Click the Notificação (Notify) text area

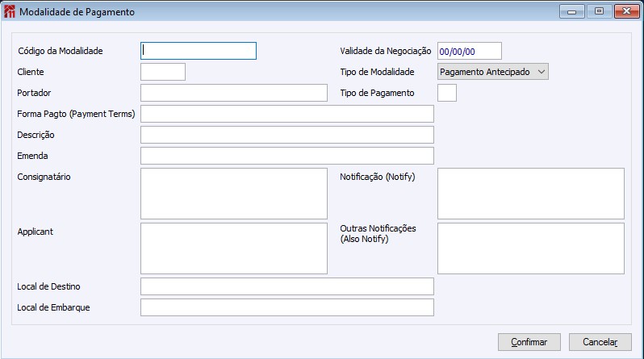point(531,194)
